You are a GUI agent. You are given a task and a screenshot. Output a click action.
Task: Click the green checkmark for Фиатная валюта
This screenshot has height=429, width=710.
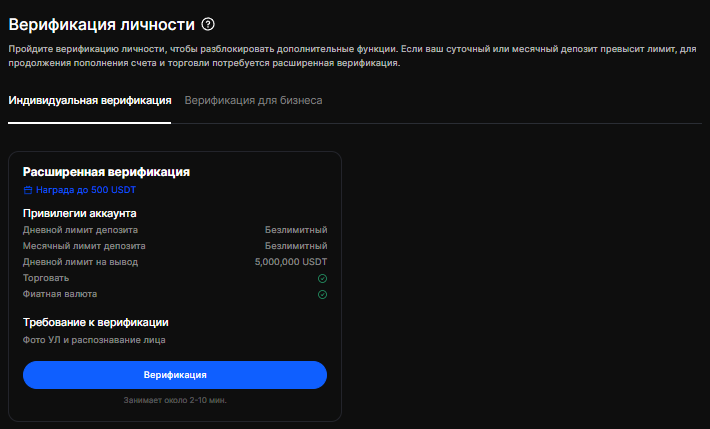coord(322,294)
